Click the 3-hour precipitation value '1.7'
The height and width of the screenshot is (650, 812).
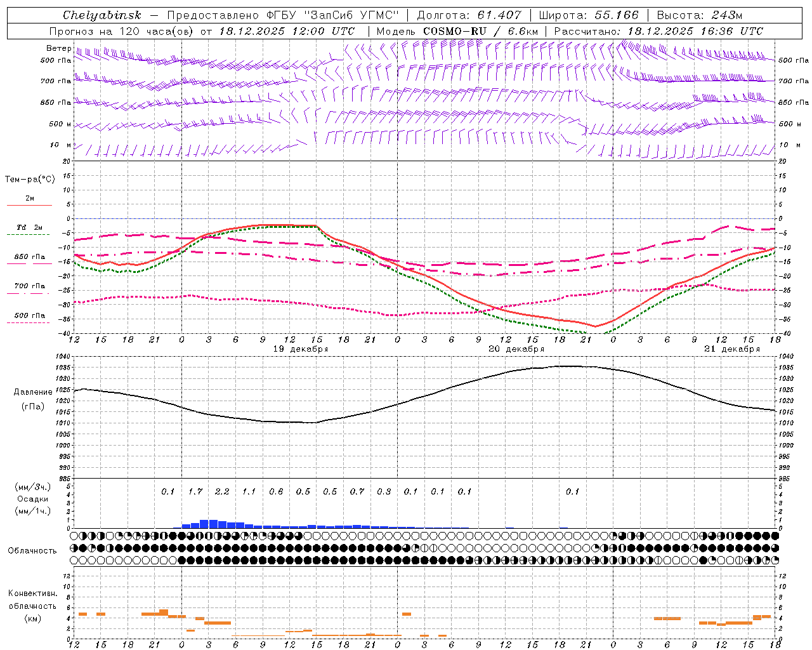(x=195, y=491)
